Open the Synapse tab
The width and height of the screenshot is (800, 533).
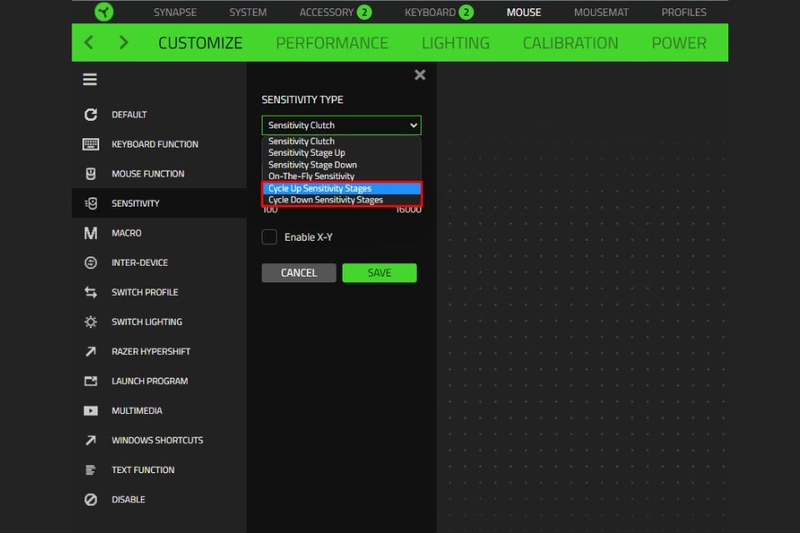coord(175,12)
